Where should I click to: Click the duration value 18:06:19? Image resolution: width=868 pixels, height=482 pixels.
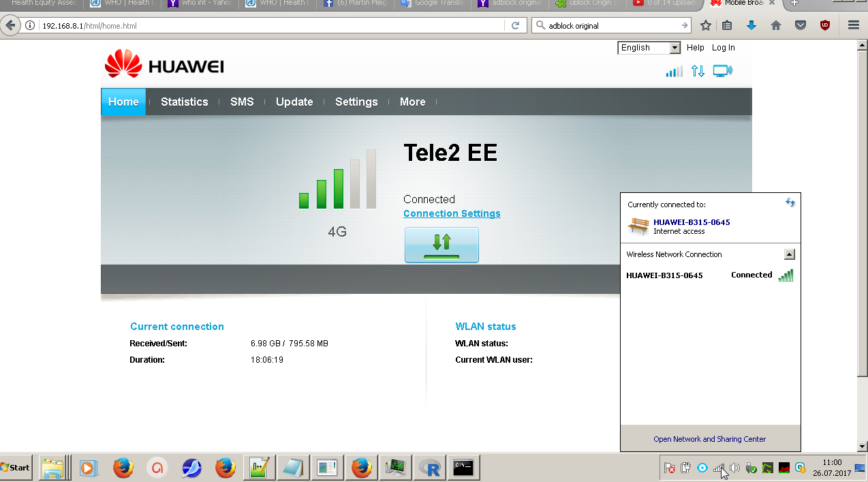[267, 360]
